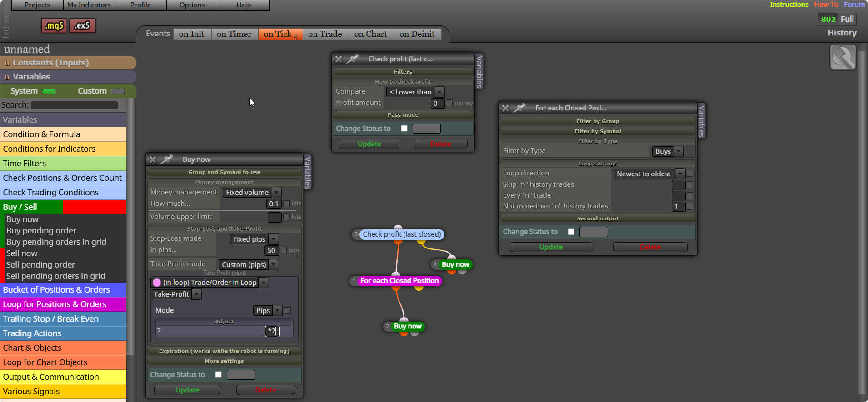Open the Compare Lower than dropdown

point(415,92)
